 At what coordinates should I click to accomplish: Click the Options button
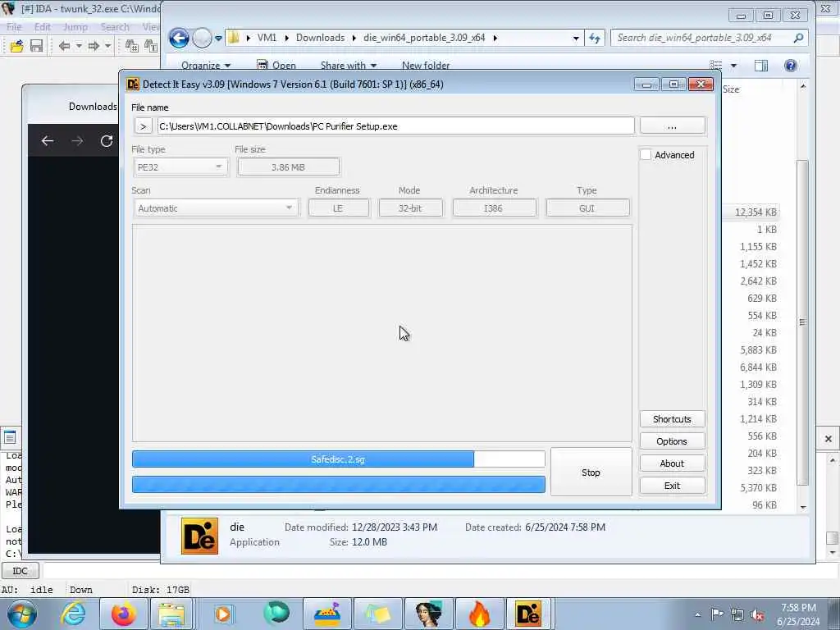click(x=673, y=441)
